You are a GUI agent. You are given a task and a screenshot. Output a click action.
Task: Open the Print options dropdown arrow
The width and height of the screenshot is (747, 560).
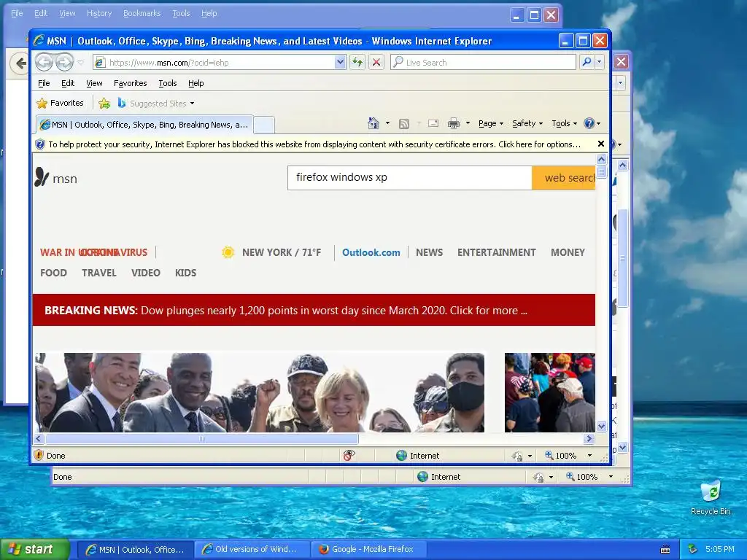[x=468, y=123]
